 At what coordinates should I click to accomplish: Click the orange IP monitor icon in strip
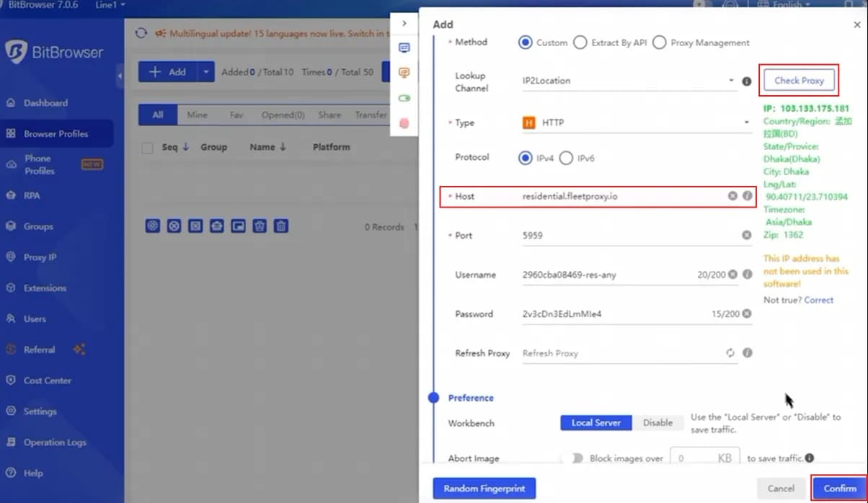[x=404, y=73]
